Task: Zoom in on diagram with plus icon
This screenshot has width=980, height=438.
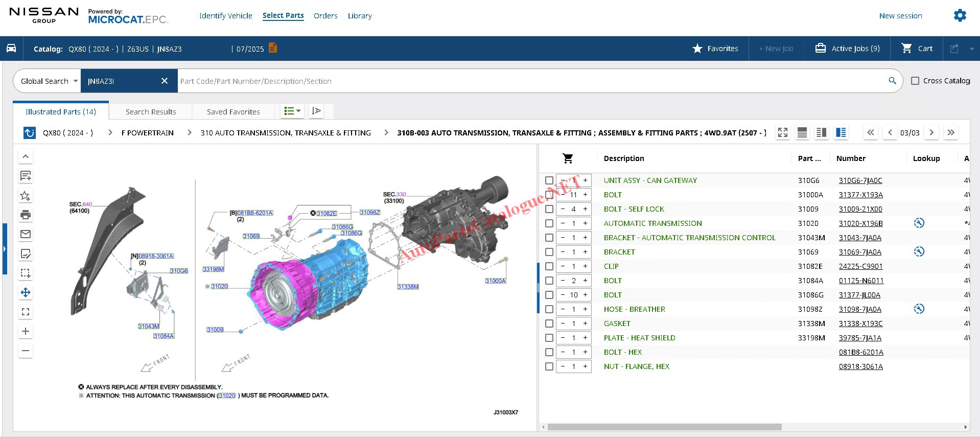Action: (26, 331)
